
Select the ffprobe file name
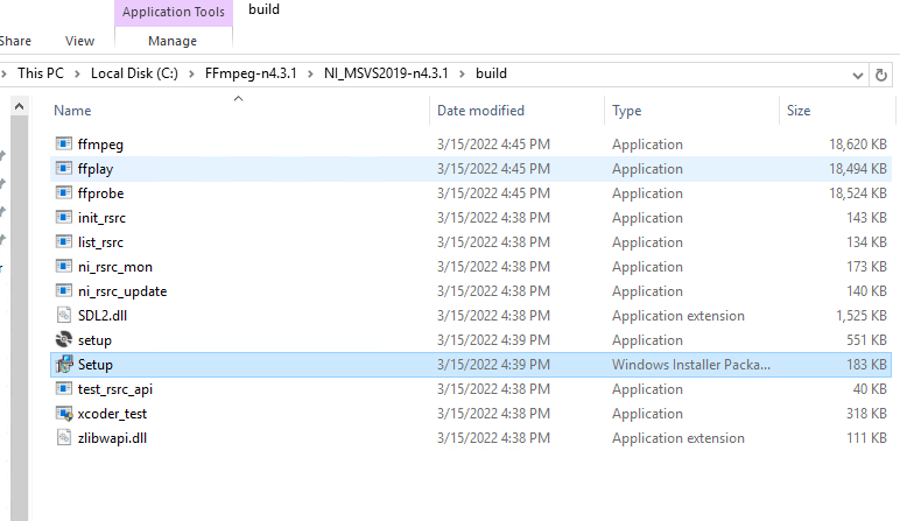101,193
